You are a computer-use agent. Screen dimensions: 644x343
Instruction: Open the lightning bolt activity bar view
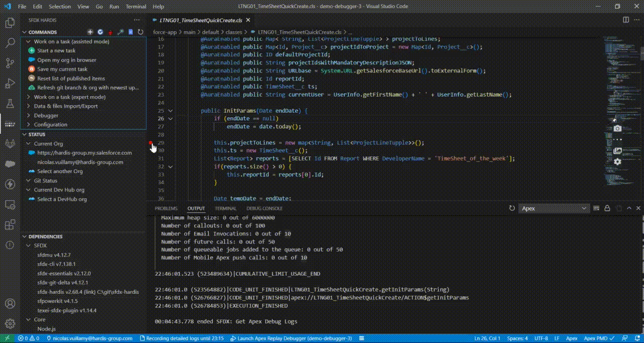coord(10,184)
